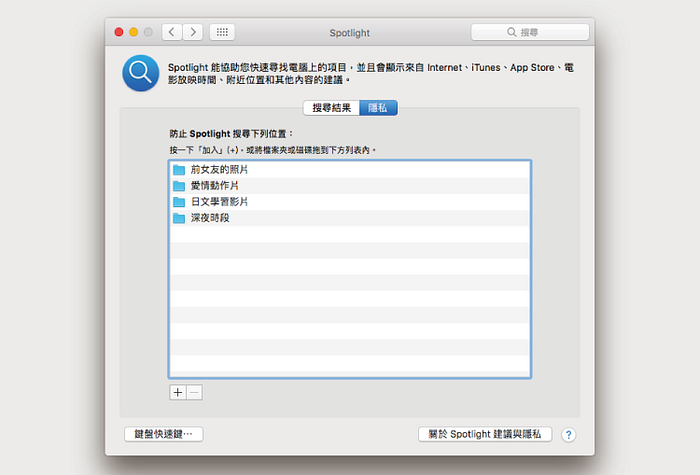Screen dimensions: 700x475
Task: Select the 日文學習影片 row
Action: (350, 202)
